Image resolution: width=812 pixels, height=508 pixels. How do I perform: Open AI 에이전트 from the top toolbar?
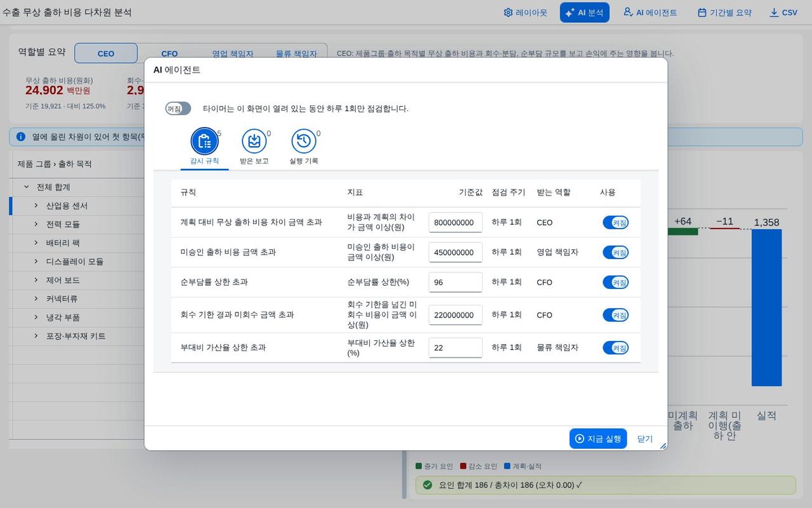(650, 13)
